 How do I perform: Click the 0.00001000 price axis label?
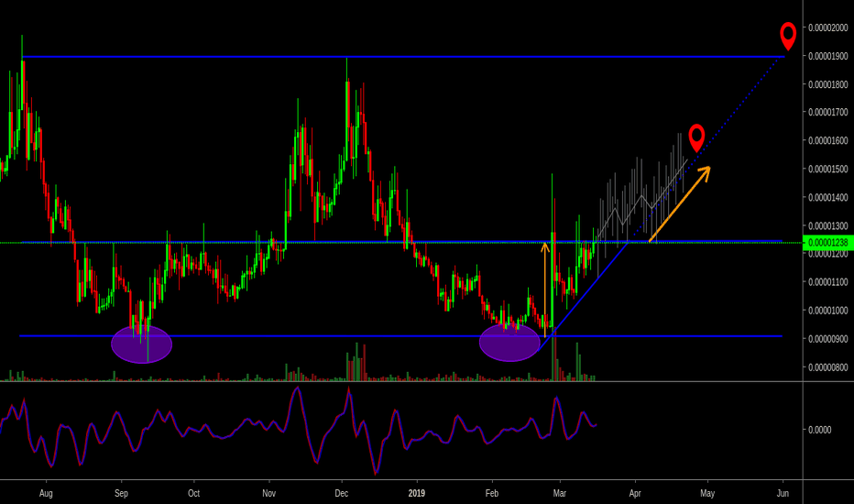827,311
